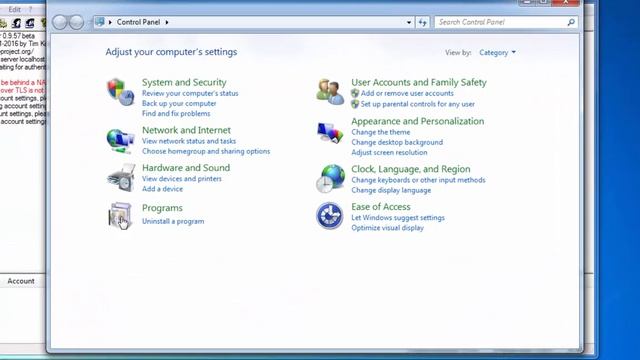This screenshot has height=360, width=640.
Task: Open the View by Category dropdown
Action: coord(497,53)
